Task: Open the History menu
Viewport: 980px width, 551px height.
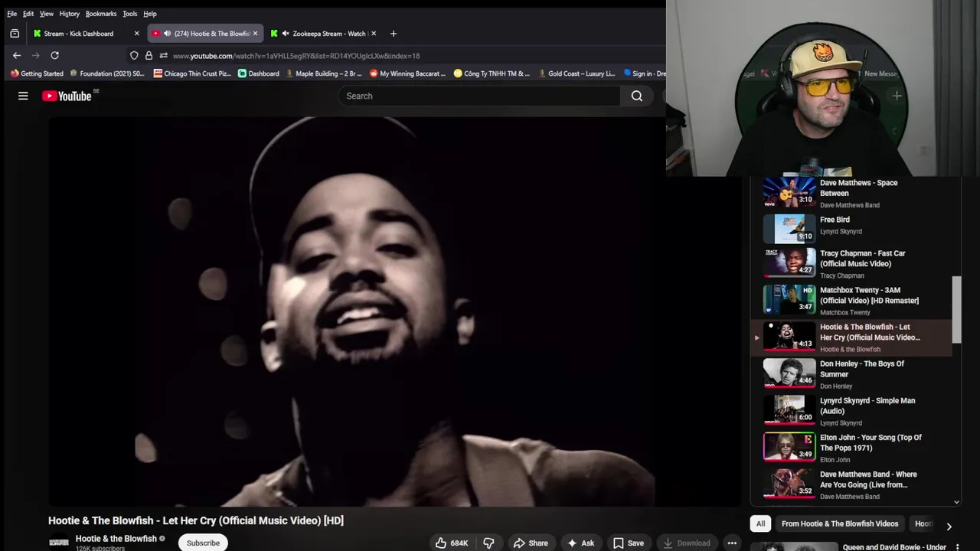Action: pos(69,14)
